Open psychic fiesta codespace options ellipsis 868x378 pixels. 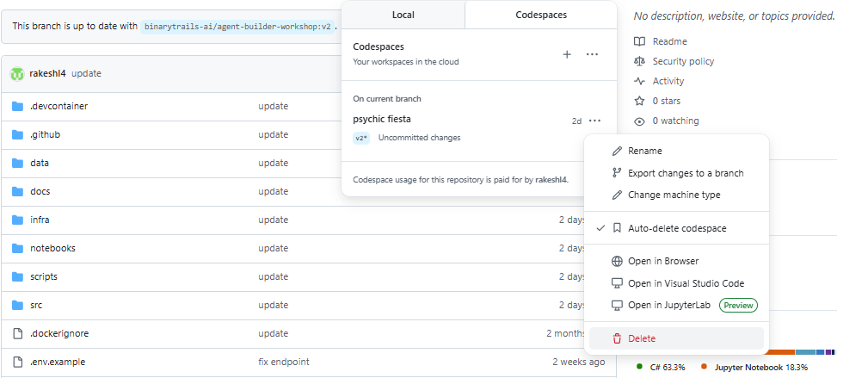595,121
